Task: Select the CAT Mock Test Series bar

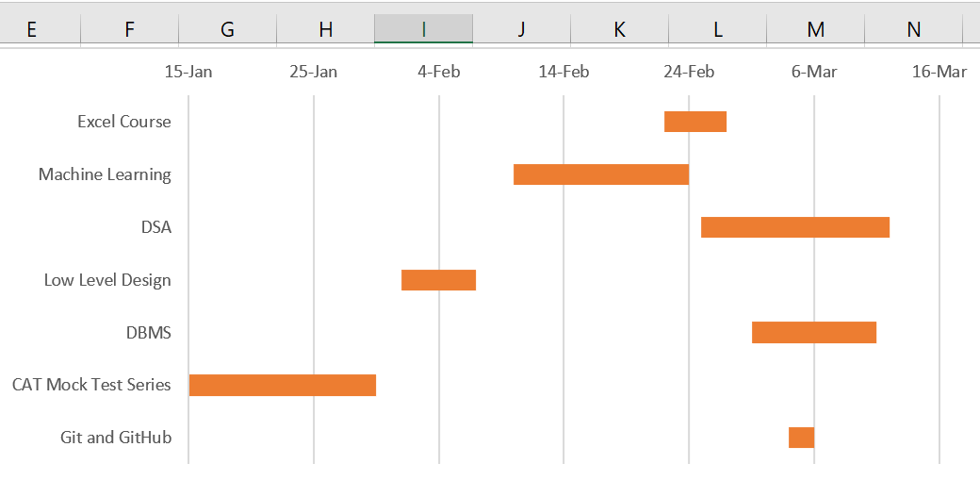Action: [282, 385]
